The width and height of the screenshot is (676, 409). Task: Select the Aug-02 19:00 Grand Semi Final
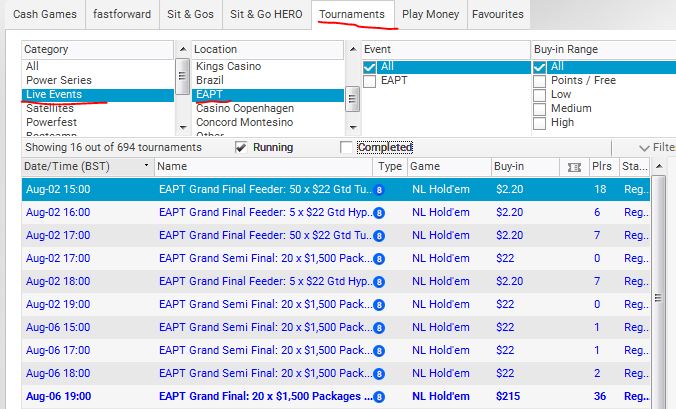click(336, 304)
